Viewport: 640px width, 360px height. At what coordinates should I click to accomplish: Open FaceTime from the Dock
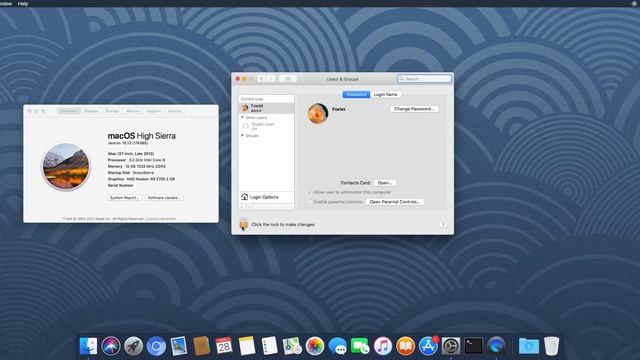click(360, 346)
